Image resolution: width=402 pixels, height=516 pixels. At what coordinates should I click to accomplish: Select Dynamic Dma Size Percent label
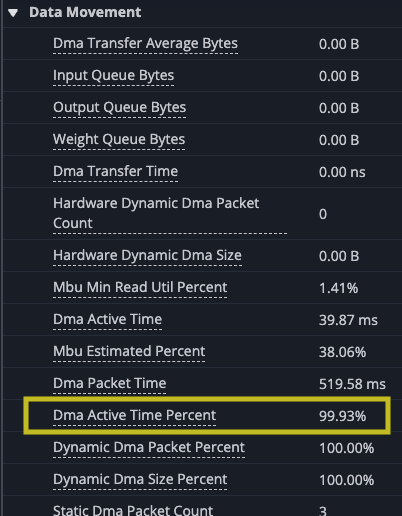tap(140, 479)
